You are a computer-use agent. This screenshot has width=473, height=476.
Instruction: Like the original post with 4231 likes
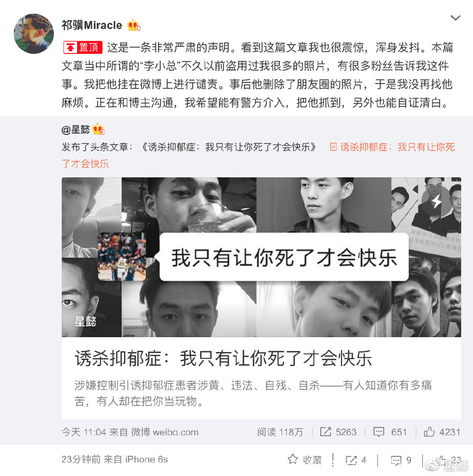[x=442, y=432]
